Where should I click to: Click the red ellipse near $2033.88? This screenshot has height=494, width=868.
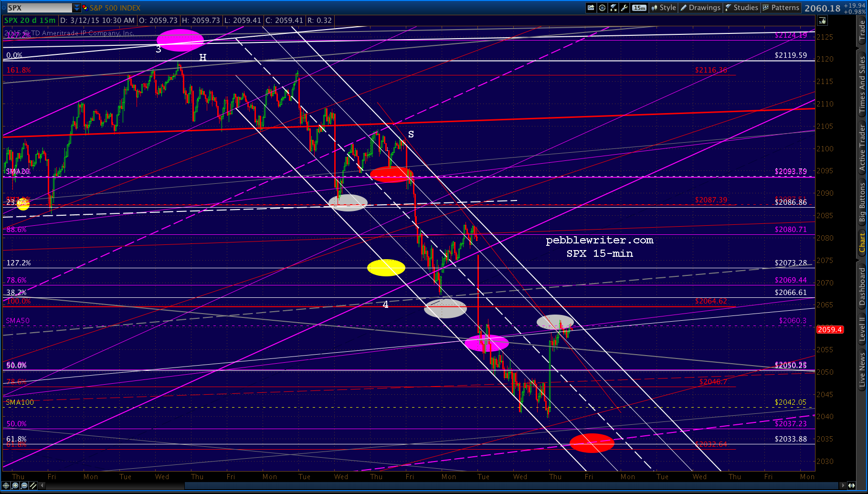(x=592, y=443)
